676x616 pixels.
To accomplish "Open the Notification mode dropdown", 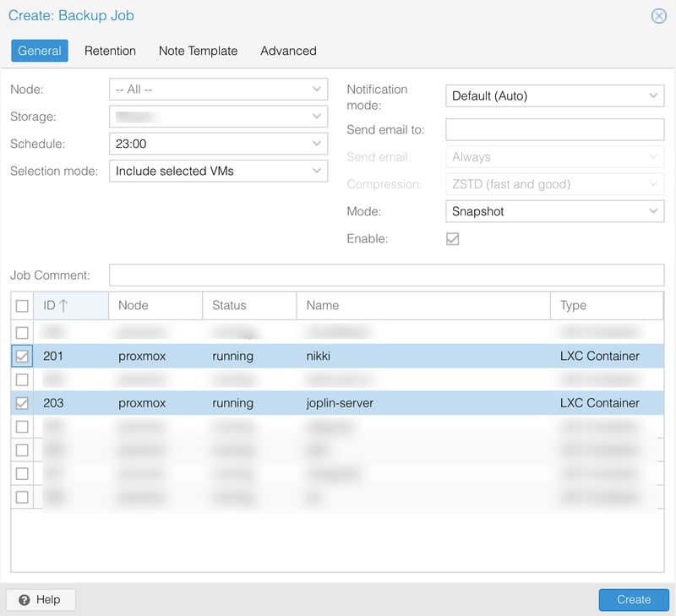I will click(654, 95).
